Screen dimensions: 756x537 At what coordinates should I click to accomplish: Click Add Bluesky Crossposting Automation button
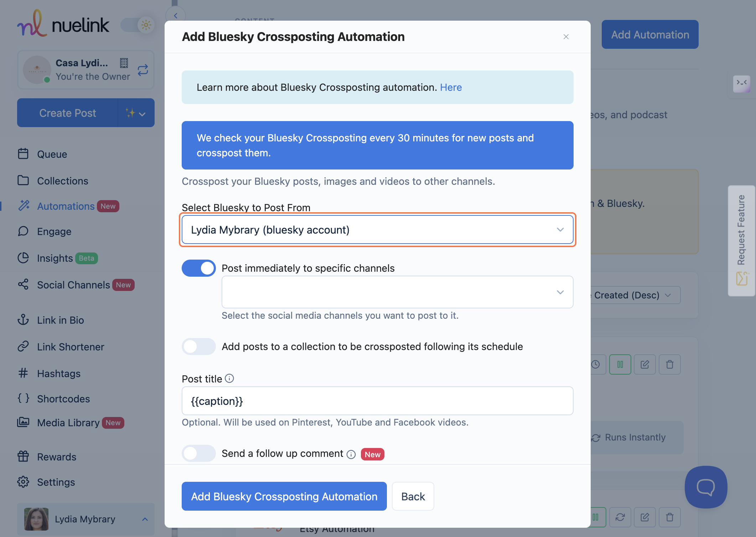pyautogui.click(x=284, y=496)
